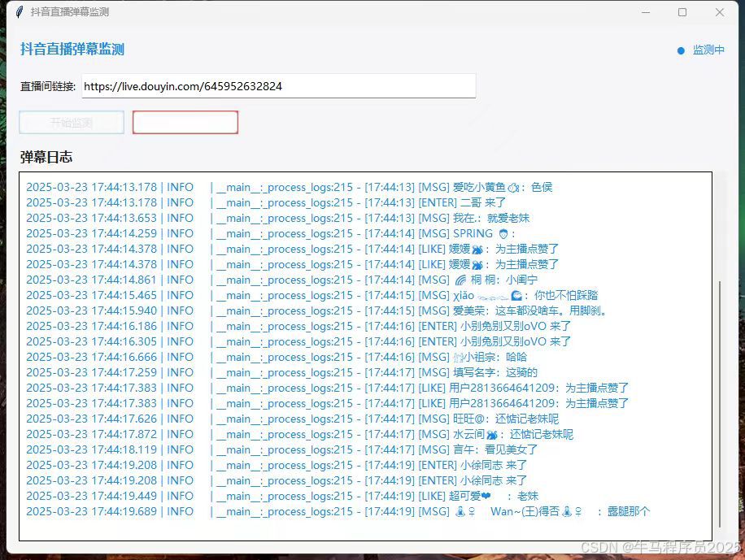Click the log line '填写名字: 这骑的'
This screenshot has width=745, height=560.
281,372
